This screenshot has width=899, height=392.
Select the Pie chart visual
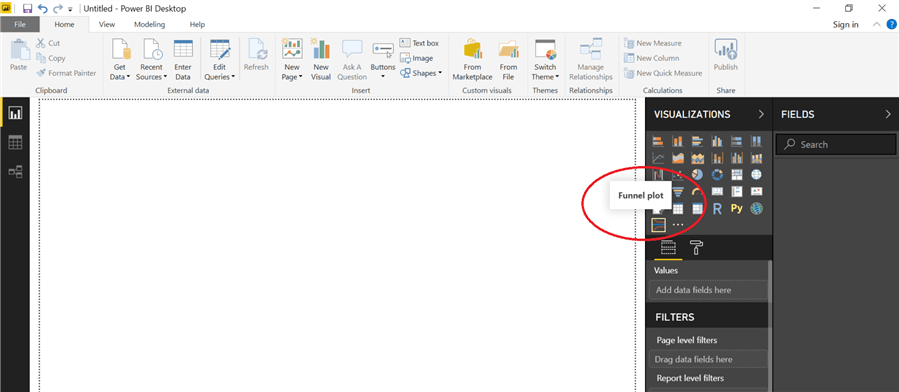tap(697, 174)
